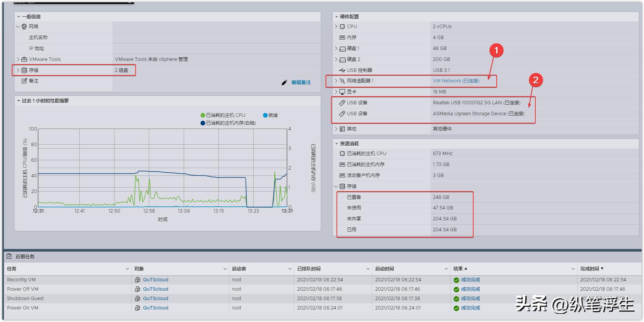This screenshot has height=322, width=644.
Task: Collapse the 资源消耗 panel header
Action: 336,144
